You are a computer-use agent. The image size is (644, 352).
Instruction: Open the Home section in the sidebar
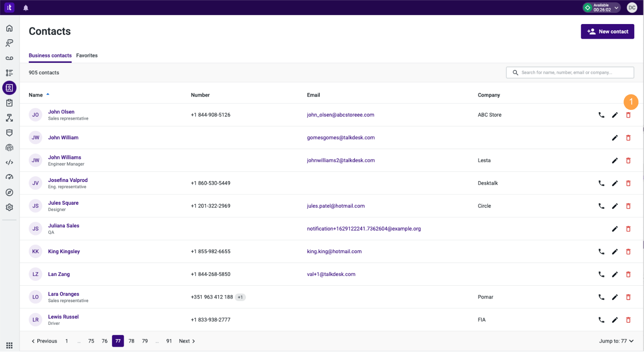pyautogui.click(x=9, y=28)
